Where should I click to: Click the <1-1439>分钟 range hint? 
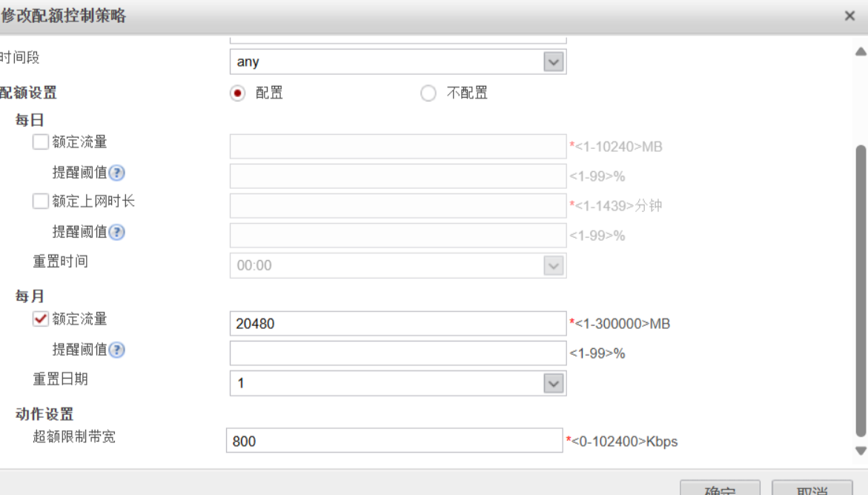(x=618, y=206)
